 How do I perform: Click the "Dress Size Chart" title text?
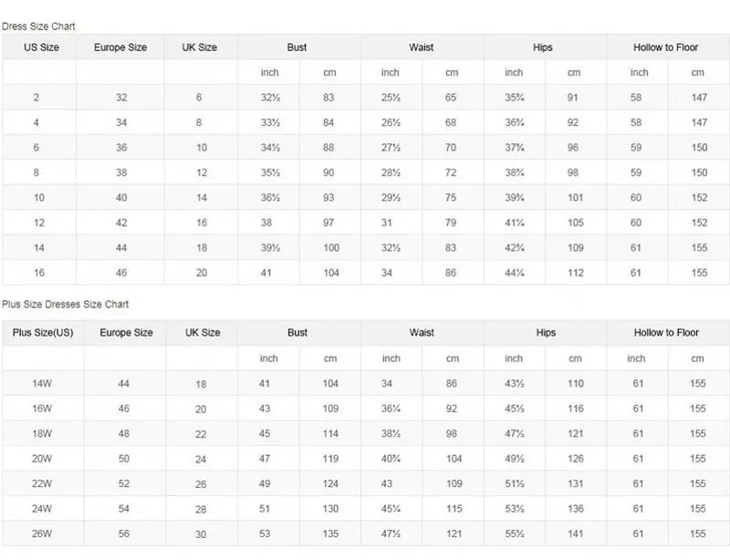[38, 26]
